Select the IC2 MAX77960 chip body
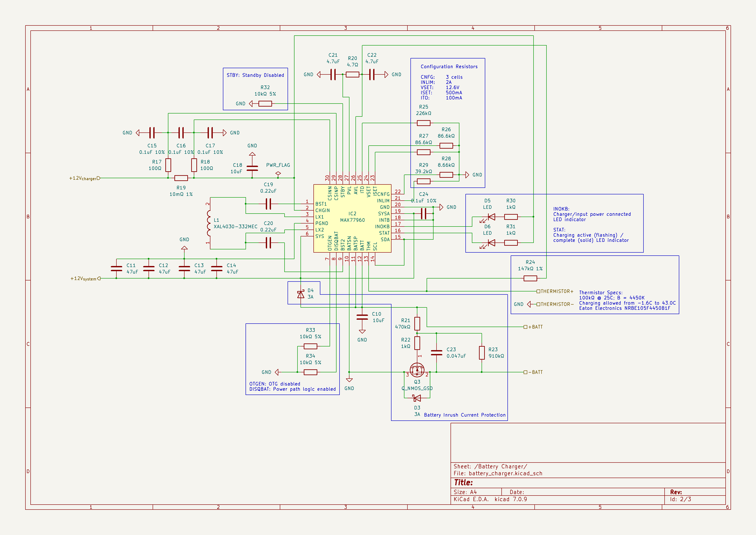Screen dimensions: 756x535 pos(352,218)
